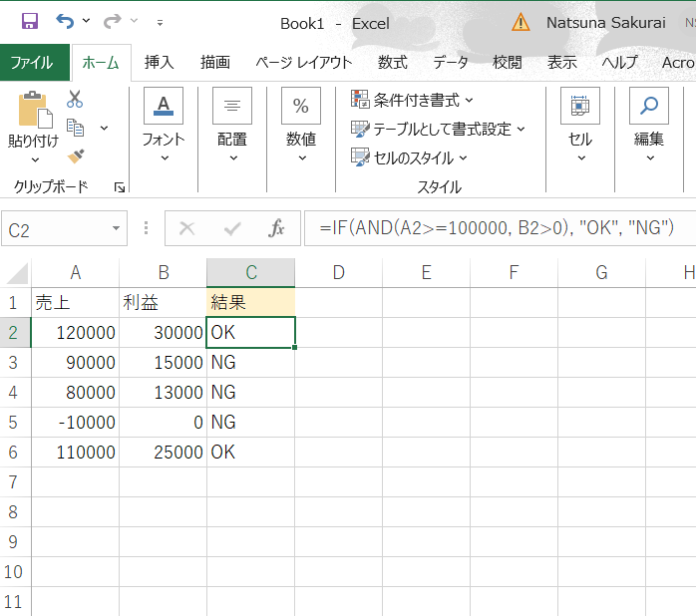Expand テーブルとして書式設定 dropdown
The width and height of the screenshot is (696, 616).
pos(437,129)
